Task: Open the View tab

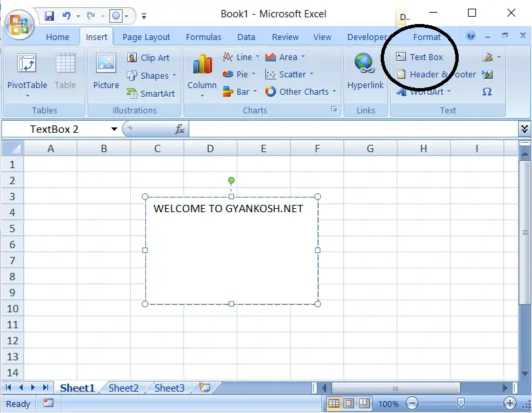Action: pyautogui.click(x=322, y=37)
